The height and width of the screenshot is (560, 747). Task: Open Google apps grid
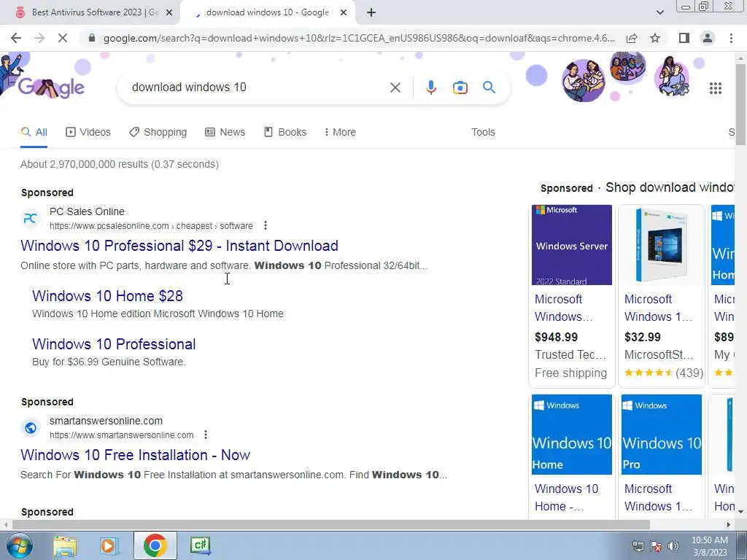[715, 88]
